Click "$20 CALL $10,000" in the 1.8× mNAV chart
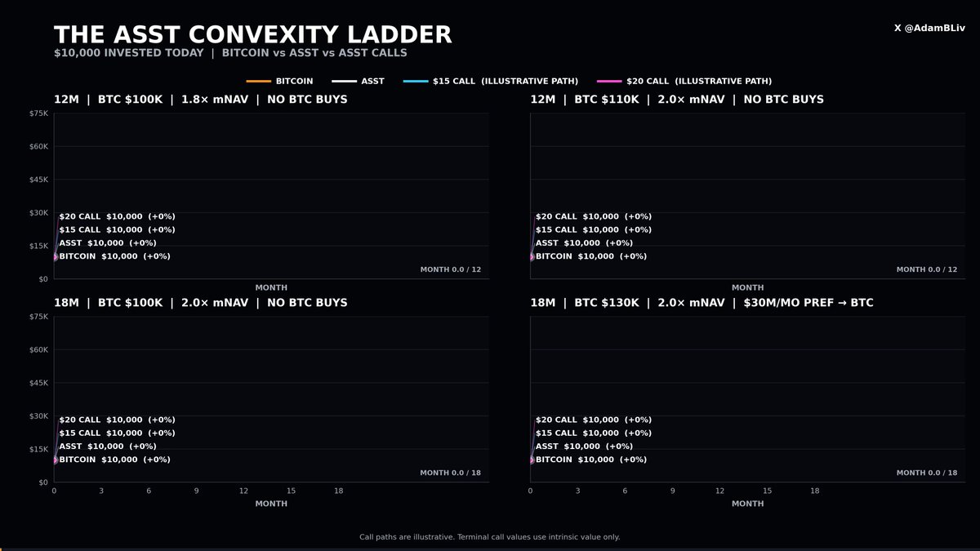The image size is (980, 551). click(x=117, y=216)
